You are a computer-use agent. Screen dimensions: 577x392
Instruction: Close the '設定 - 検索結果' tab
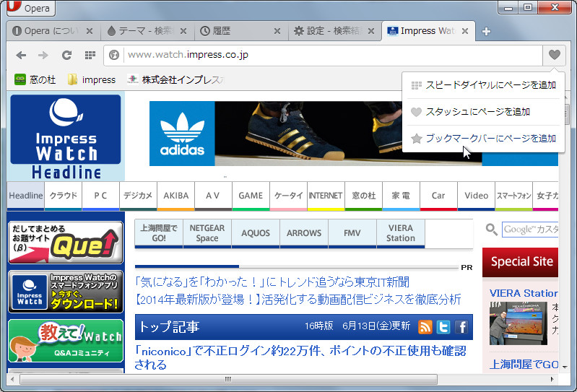coord(371,31)
